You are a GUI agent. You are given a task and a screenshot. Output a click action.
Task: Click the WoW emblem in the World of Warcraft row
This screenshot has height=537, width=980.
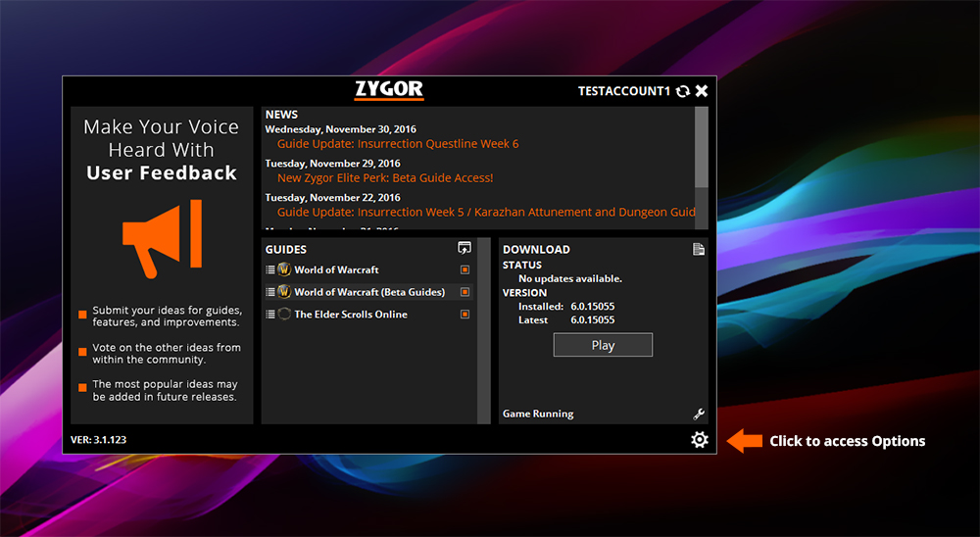[284, 269]
